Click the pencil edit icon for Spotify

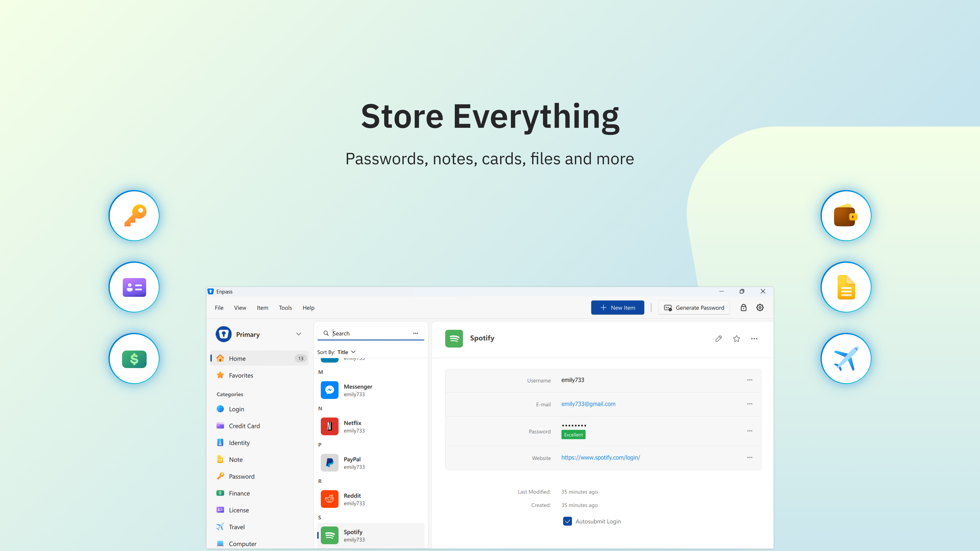719,339
